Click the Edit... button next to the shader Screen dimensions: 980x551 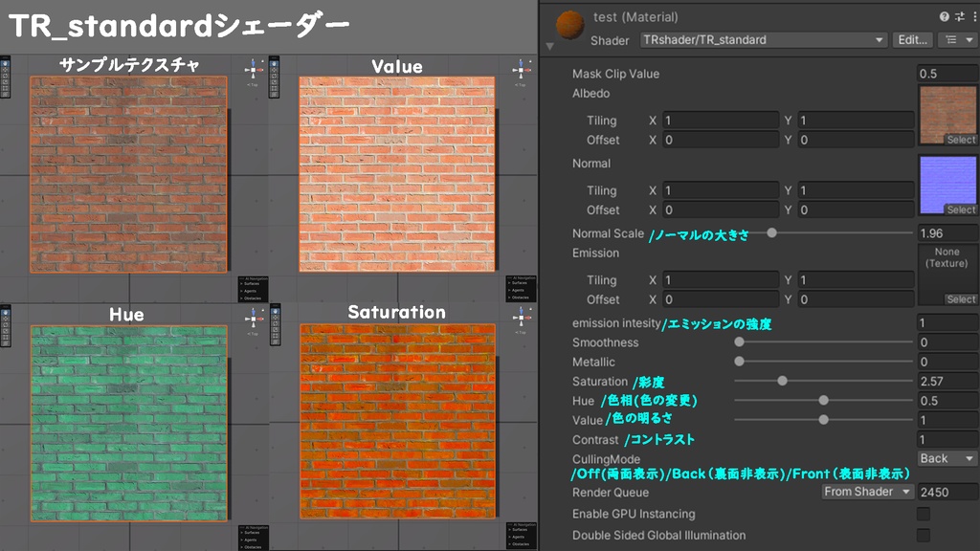point(911,39)
